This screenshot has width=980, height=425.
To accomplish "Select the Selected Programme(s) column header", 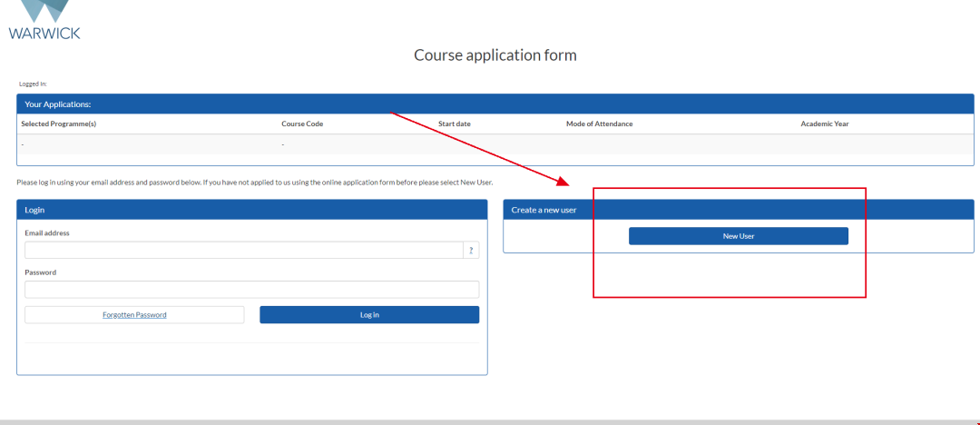I will (x=59, y=124).
